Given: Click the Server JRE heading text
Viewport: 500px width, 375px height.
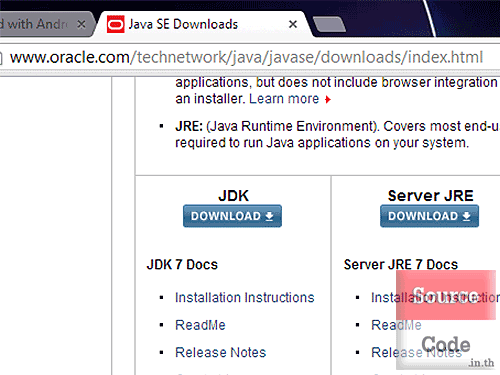Looking at the screenshot, I should pyautogui.click(x=431, y=196).
